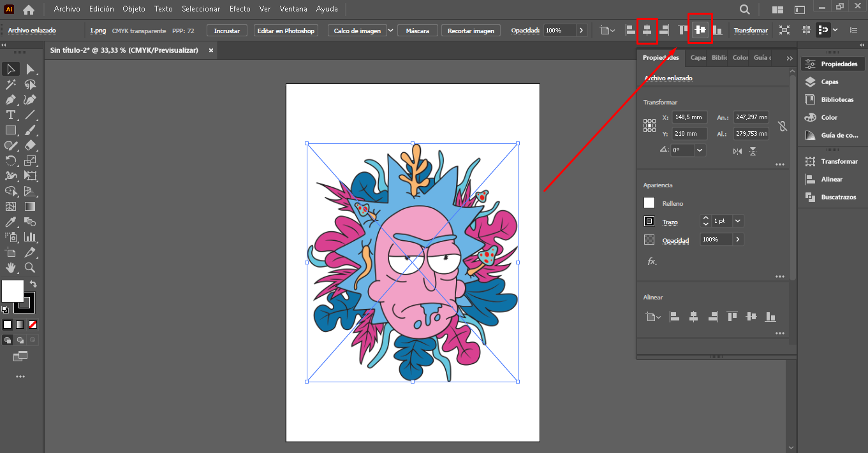
Task: Set the paint mode to None
Action: pyautogui.click(x=33, y=324)
